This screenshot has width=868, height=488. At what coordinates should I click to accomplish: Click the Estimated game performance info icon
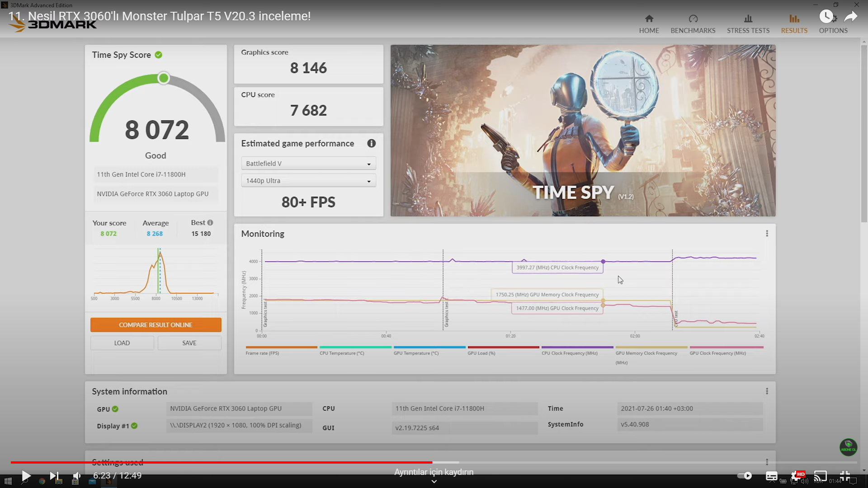[371, 143]
